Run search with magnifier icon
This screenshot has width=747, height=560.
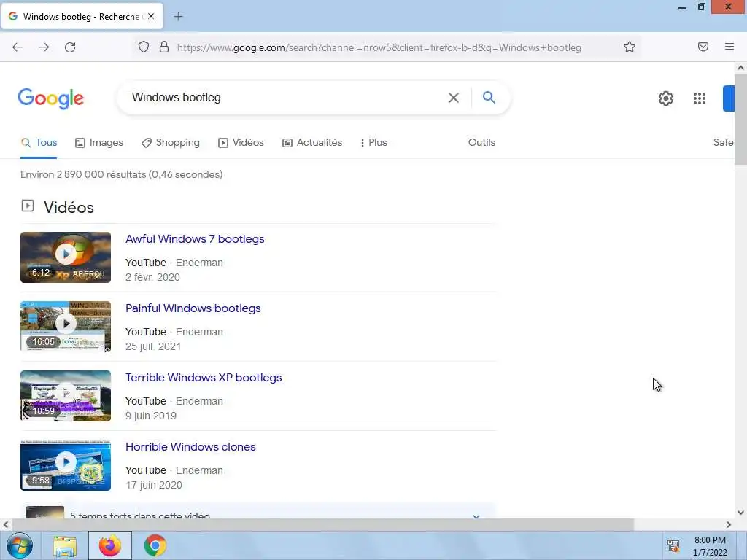489,98
